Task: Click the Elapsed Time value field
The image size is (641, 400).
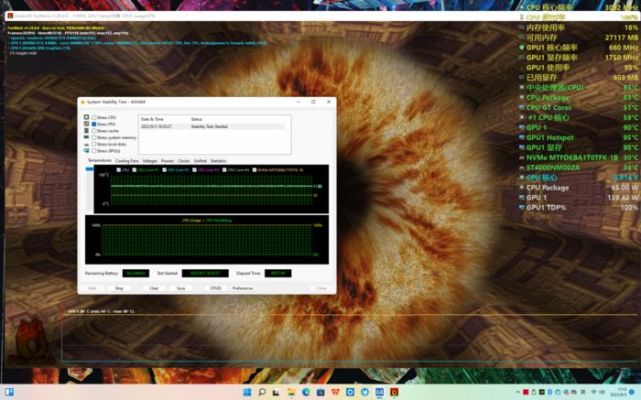Action: (278, 273)
